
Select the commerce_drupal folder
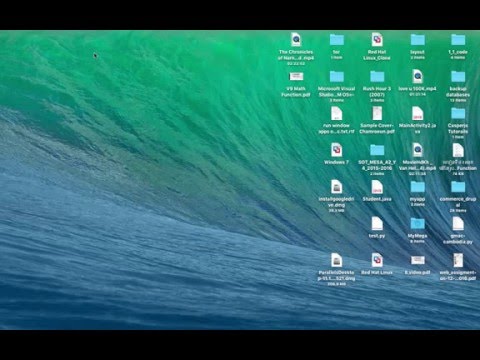coord(458,187)
